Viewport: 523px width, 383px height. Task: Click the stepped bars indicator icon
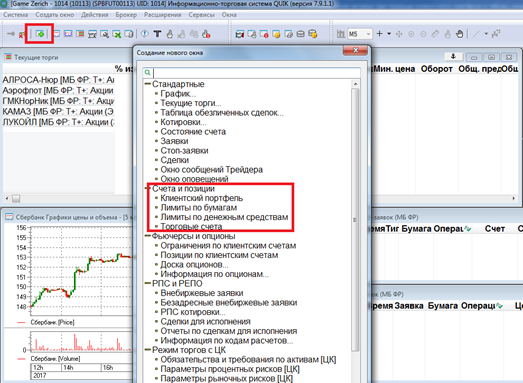tap(496, 34)
